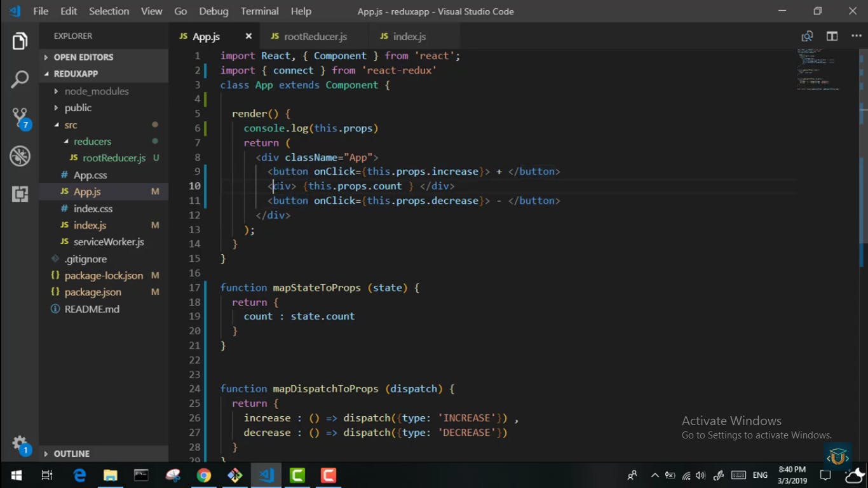Open the green Camtasia taskbar icon
The height and width of the screenshot is (488, 868).
coord(297,475)
